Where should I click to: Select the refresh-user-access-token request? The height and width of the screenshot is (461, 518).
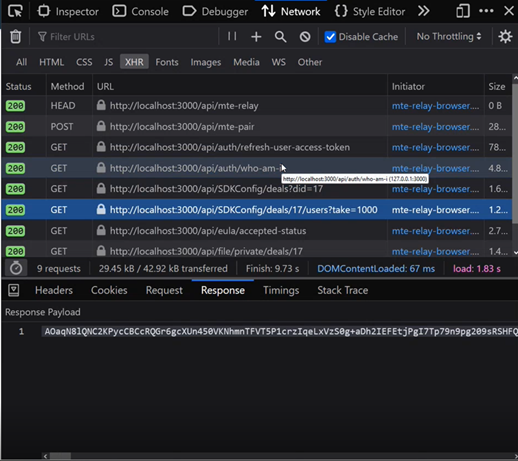(x=257, y=147)
